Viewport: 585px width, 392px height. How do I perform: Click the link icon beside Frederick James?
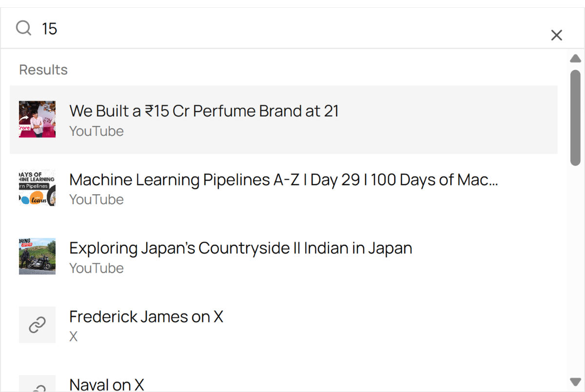(37, 325)
